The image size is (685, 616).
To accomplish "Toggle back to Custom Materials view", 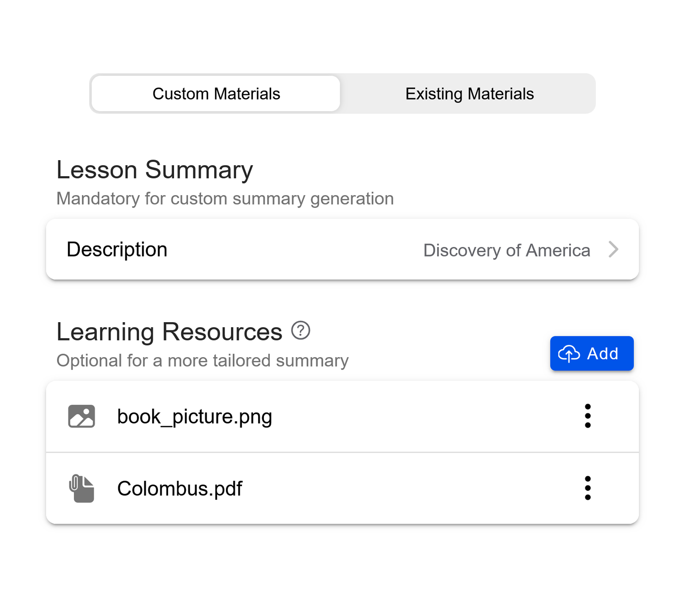I will 216,94.
